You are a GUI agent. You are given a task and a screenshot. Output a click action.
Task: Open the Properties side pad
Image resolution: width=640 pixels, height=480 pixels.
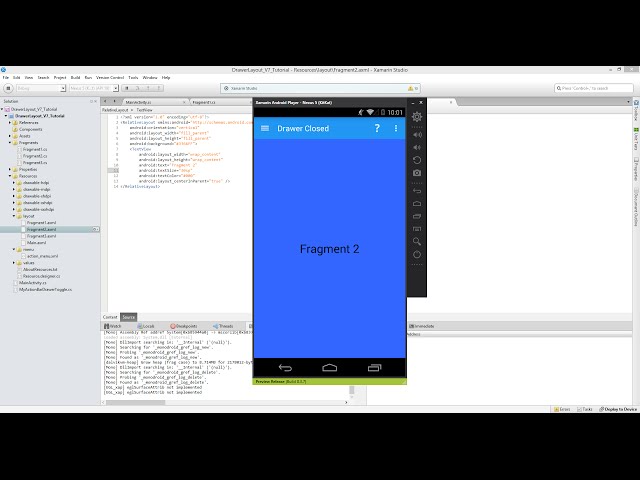(636, 169)
